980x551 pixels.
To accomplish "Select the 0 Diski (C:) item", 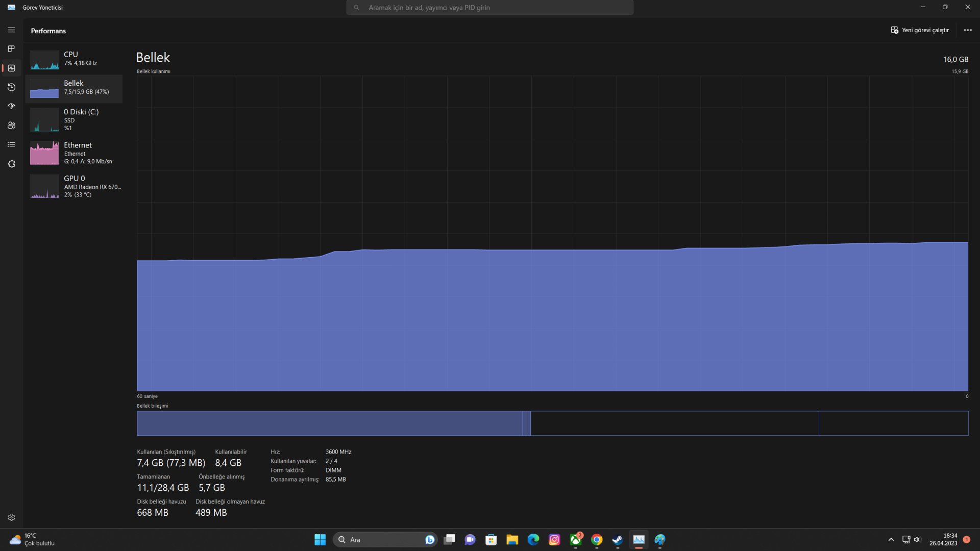I will [74, 120].
